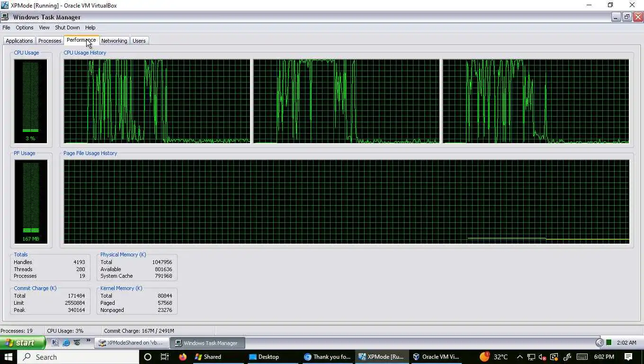Image resolution: width=644 pixels, height=364 pixels.
Task: Open the View menu
Action: [44, 27]
